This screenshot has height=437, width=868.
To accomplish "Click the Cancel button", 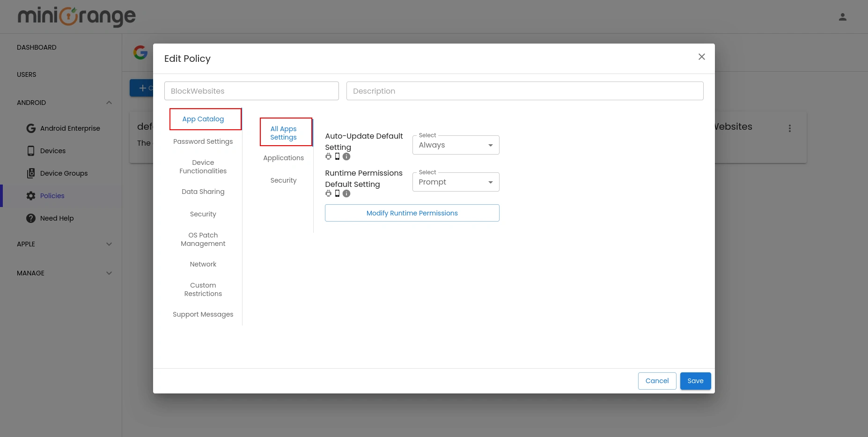I will click(x=657, y=381).
